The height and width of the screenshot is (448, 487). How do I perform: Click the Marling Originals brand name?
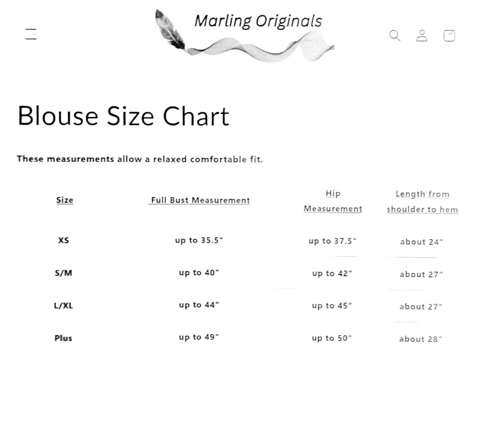pyautogui.click(x=258, y=21)
